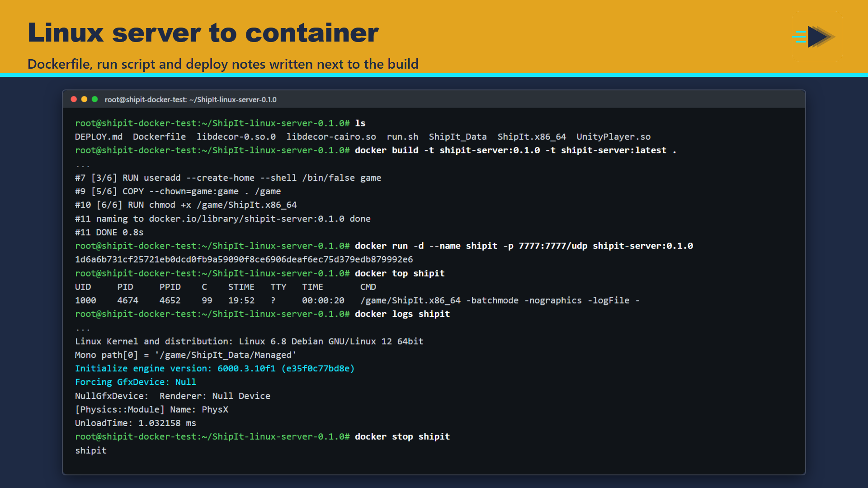Viewport: 868px width, 488px height.
Task: Click the 'Initialize engine version' log line
Action: coord(215,369)
